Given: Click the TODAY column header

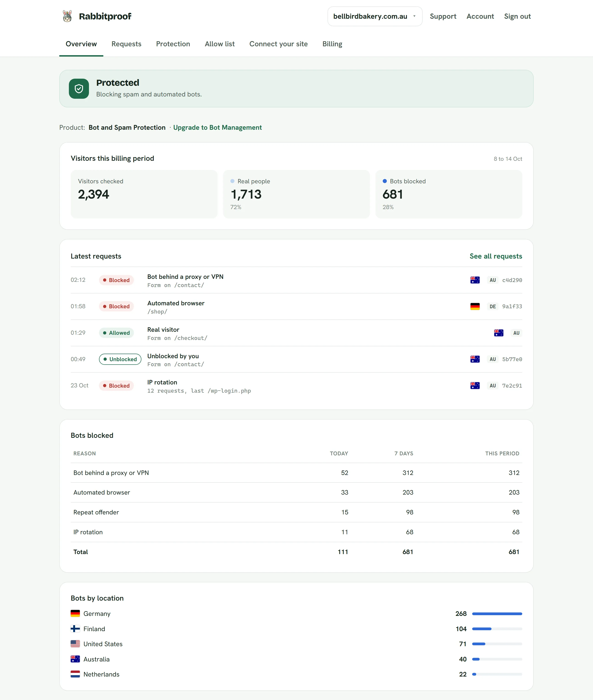Looking at the screenshot, I should 339,453.
